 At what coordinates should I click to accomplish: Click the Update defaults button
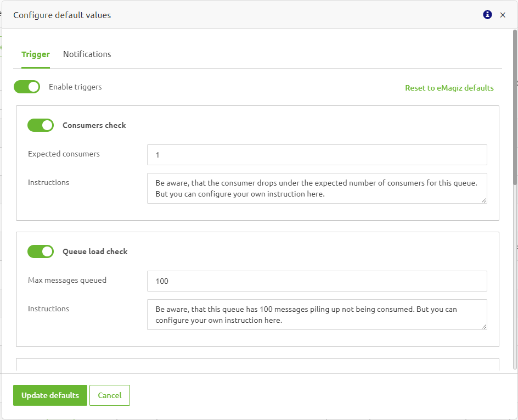pos(50,395)
